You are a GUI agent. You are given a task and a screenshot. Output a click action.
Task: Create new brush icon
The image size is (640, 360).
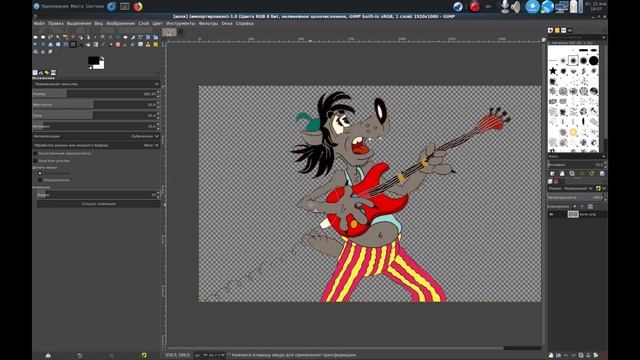click(562, 173)
